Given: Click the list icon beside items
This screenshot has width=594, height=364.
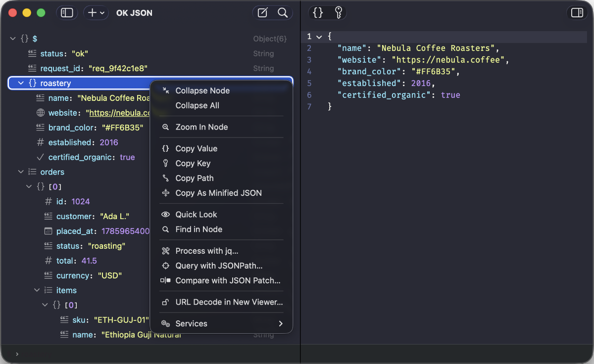Looking at the screenshot, I should coord(49,290).
